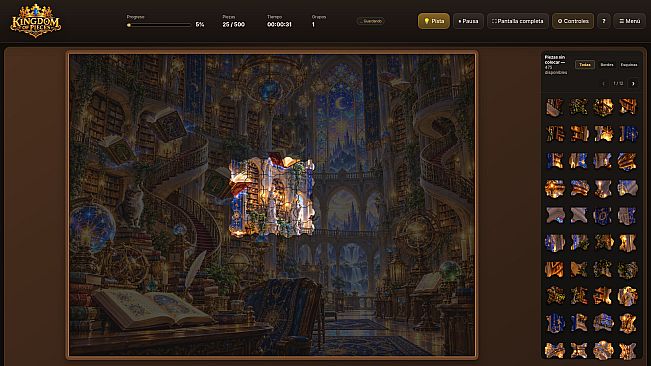This screenshot has width=651, height=366.
Task: Select the Esquinas pieces filter tab
Action: point(629,65)
